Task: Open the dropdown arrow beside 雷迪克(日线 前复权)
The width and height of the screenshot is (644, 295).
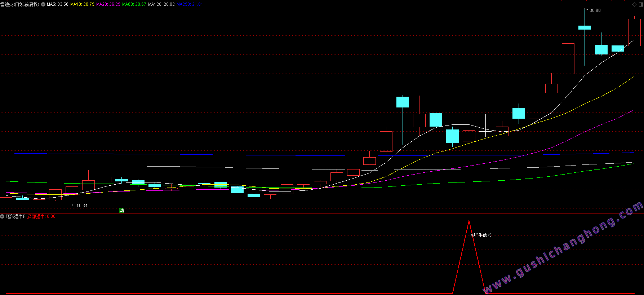Action: click(43, 4)
